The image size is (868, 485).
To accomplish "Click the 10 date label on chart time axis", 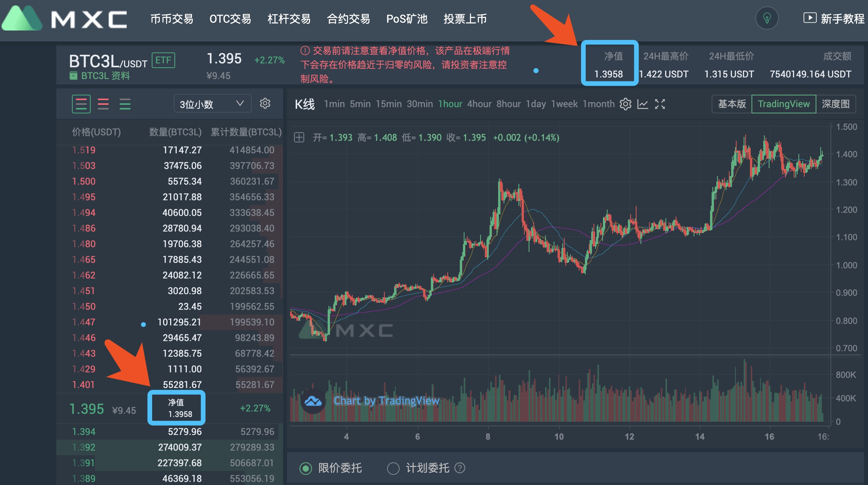I will coord(559,436).
